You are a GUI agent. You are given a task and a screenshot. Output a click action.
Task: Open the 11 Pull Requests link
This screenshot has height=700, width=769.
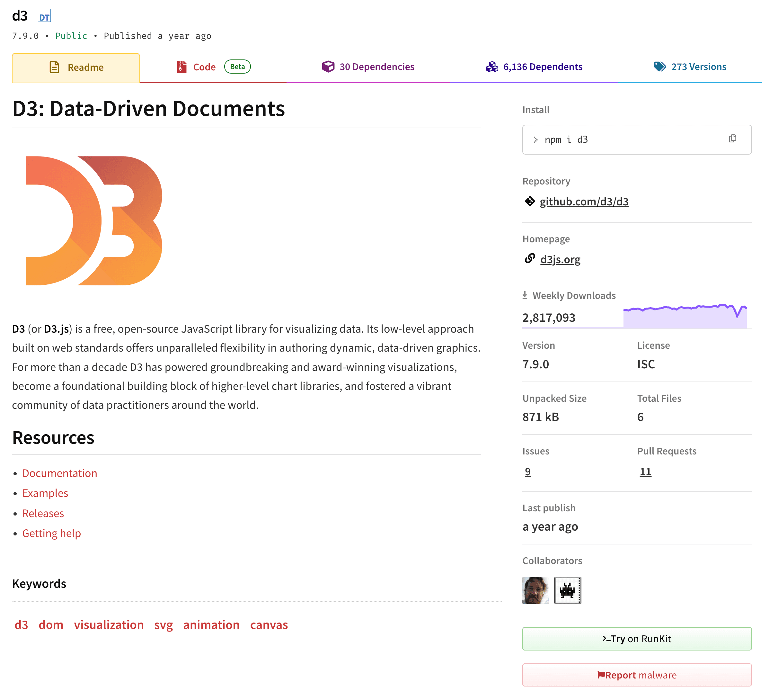[645, 472]
